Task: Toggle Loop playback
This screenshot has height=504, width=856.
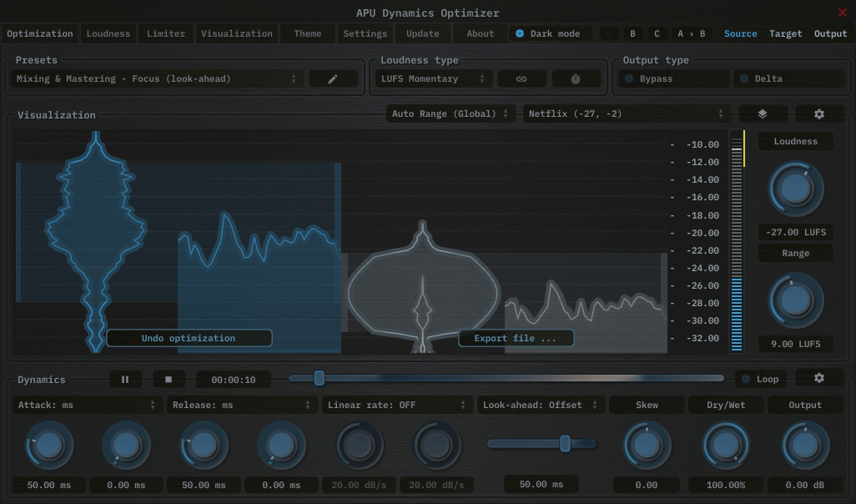Action: click(x=760, y=378)
